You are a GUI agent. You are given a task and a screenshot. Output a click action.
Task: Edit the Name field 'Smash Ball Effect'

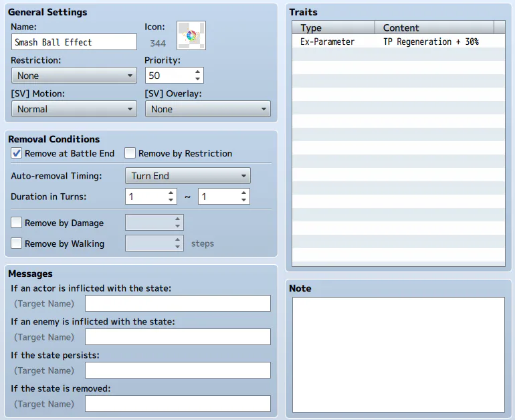74,42
